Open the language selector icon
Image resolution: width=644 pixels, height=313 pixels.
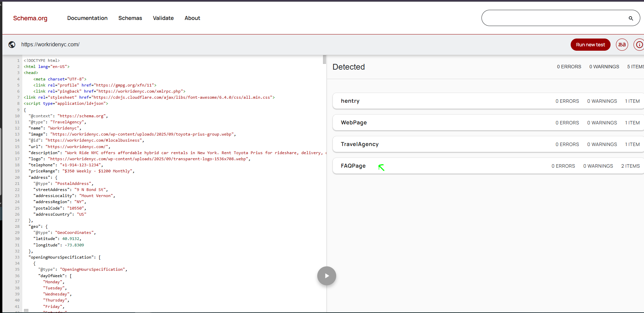point(622,45)
